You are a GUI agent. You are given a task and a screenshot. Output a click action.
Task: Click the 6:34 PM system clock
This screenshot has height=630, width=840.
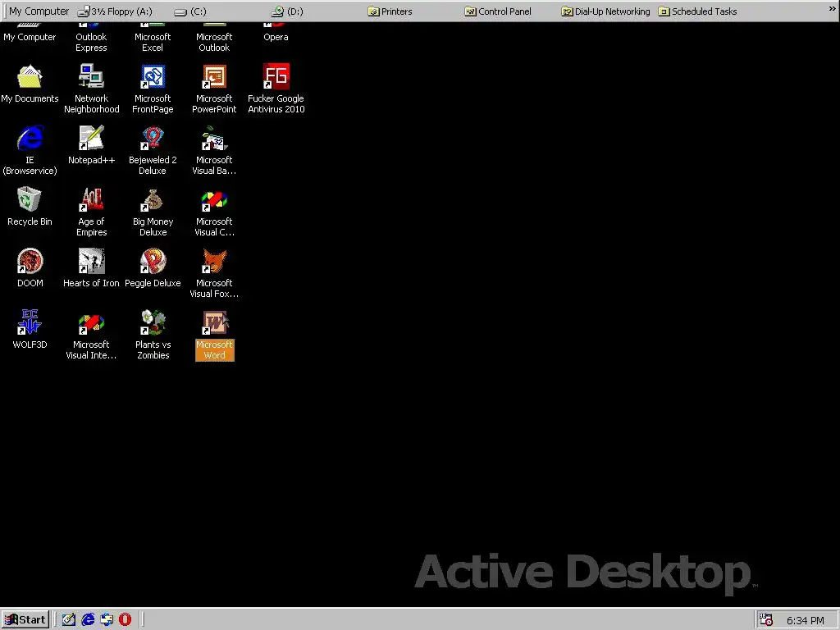(806, 620)
